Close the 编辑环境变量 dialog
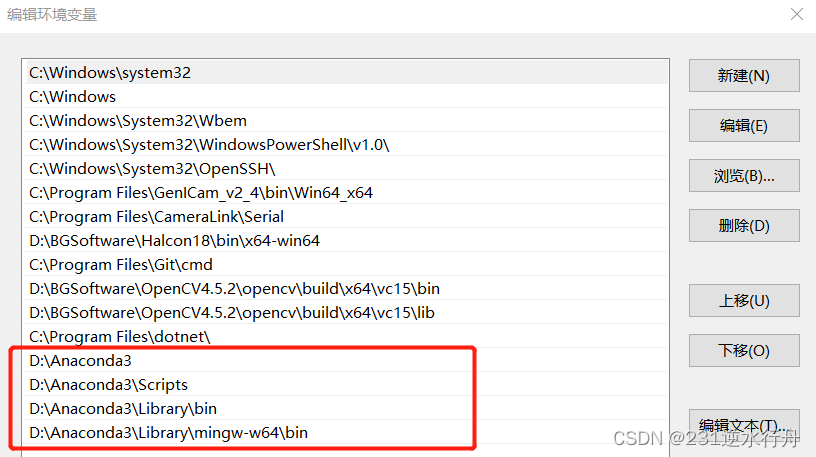Screen dimensions: 816x457 click(797, 14)
